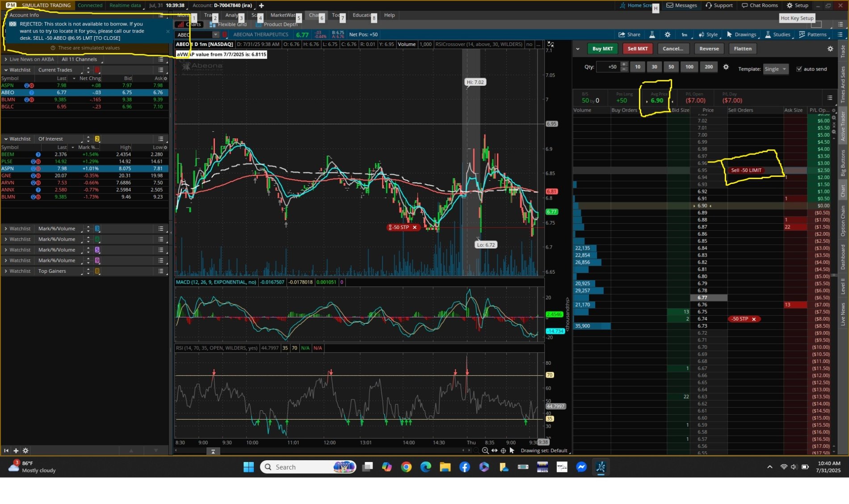Open Facebook from the taskbar
The image size is (849, 504).
465,467
